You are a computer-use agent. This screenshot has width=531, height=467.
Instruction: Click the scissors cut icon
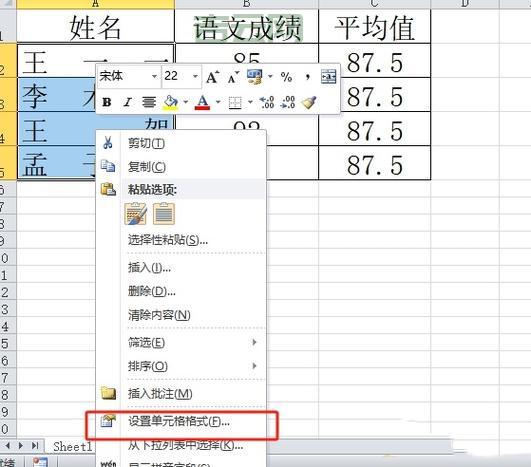click(x=108, y=143)
